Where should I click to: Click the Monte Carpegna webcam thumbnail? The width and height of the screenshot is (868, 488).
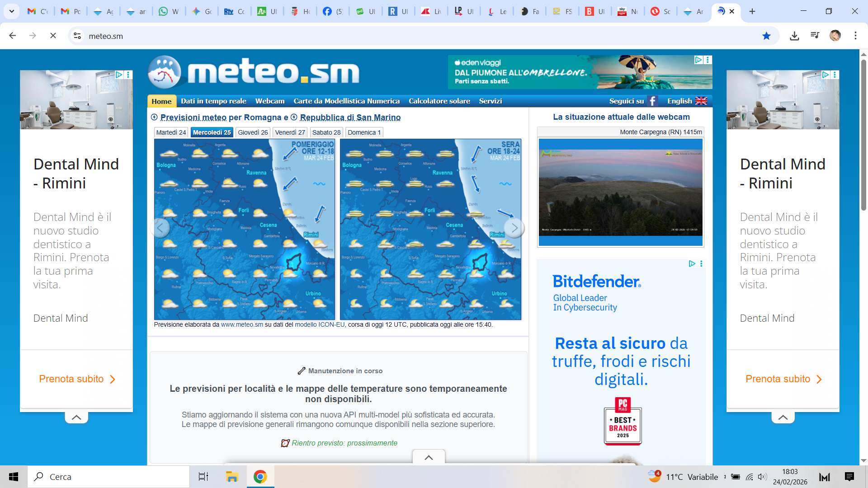point(620,192)
